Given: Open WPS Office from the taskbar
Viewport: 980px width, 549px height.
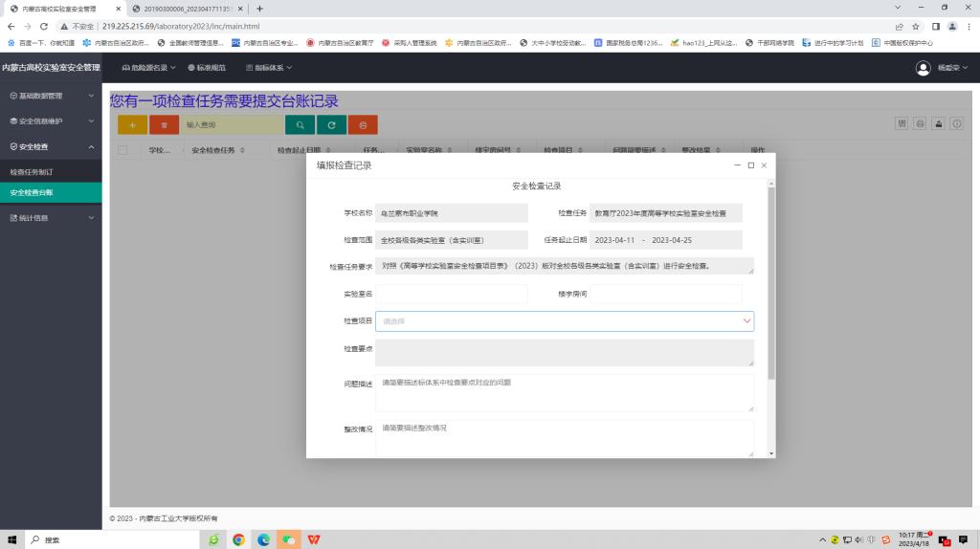Looking at the screenshot, I should [314, 539].
